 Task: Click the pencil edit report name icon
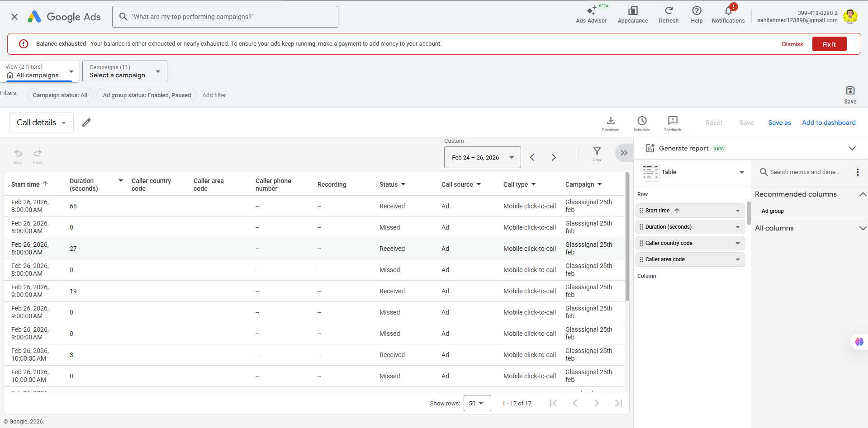coord(86,122)
